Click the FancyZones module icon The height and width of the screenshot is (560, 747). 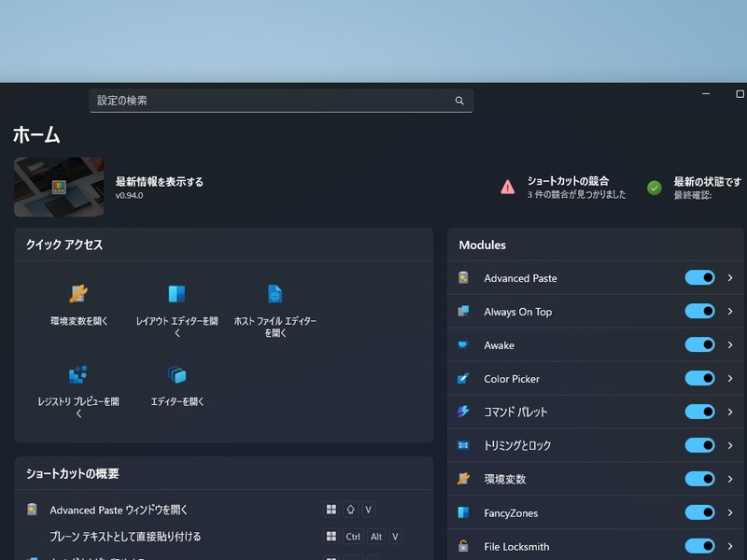tap(463, 512)
